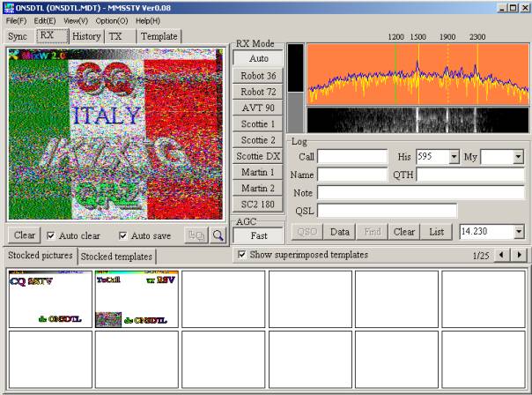Click the log Data button
Image resolution: width=532 pixels, height=395 pixels.
tap(340, 232)
